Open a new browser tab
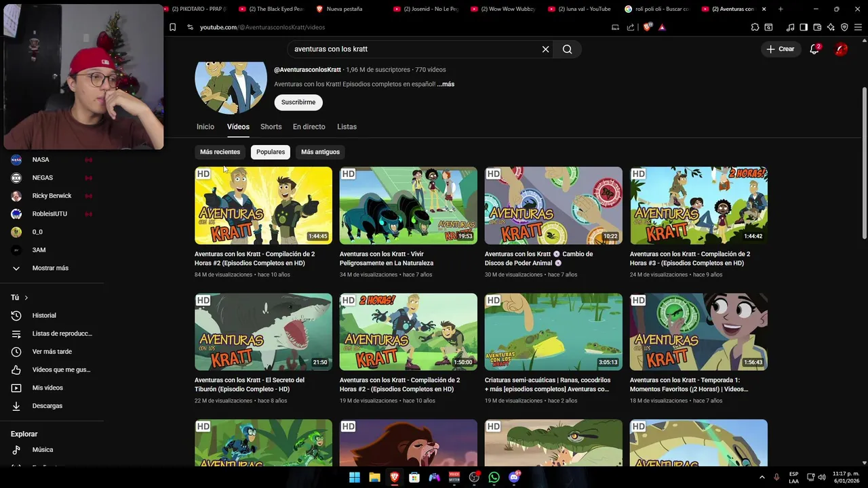Screen dimensions: 868x488 point(781,9)
